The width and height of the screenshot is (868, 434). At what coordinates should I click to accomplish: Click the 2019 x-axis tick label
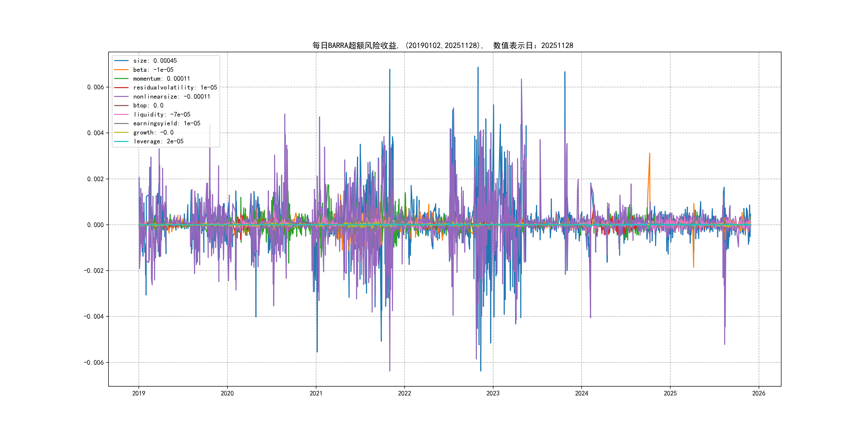tap(139, 393)
